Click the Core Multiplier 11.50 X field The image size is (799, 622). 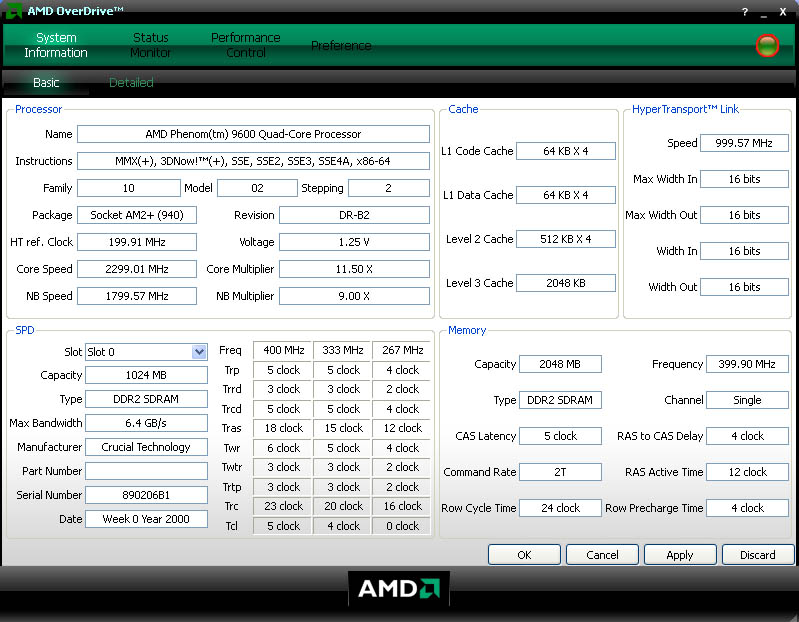point(354,269)
